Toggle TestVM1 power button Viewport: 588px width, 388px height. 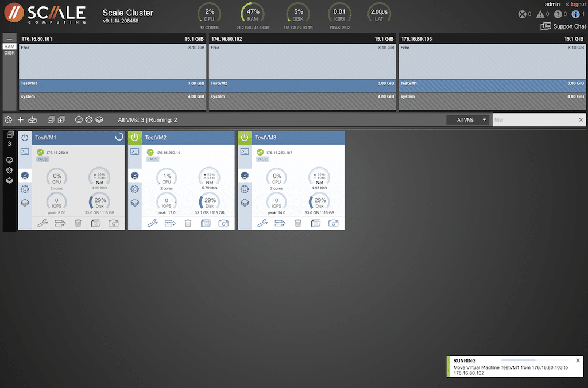coord(25,138)
